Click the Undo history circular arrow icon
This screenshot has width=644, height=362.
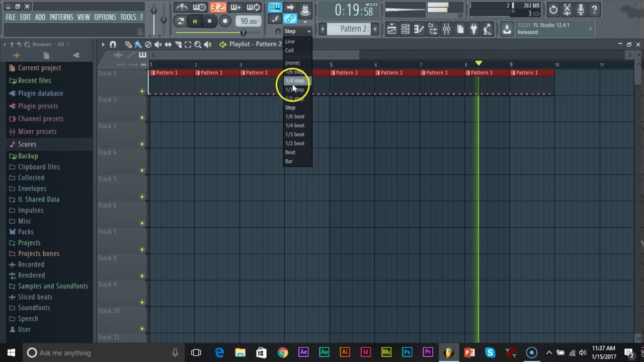pyautogui.click(x=553, y=9)
